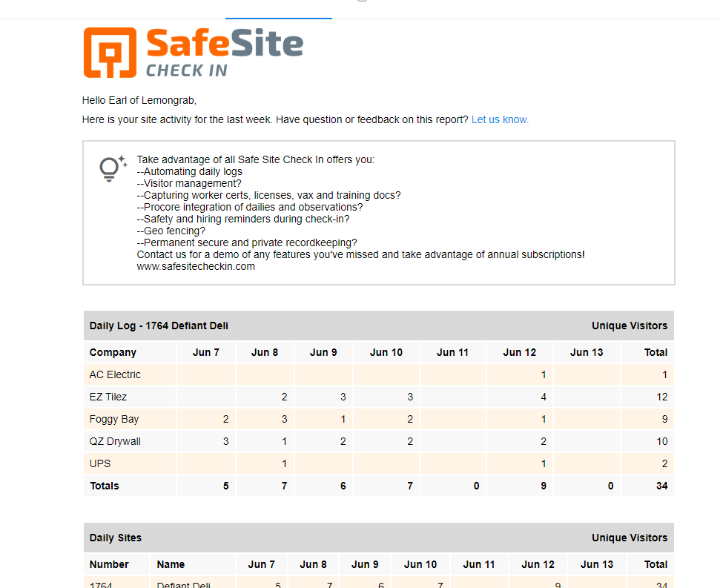Click the grand total 34 in Totals row

click(661, 486)
